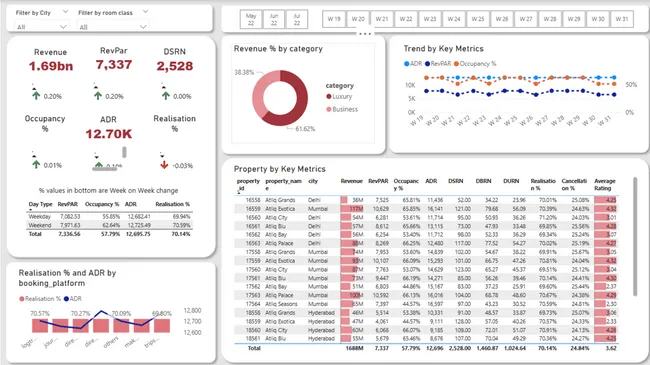Image resolution: width=650 pixels, height=365 pixels.
Task: Sort table by RevPAR column header
Action: pyautogui.click(x=378, y=181)
